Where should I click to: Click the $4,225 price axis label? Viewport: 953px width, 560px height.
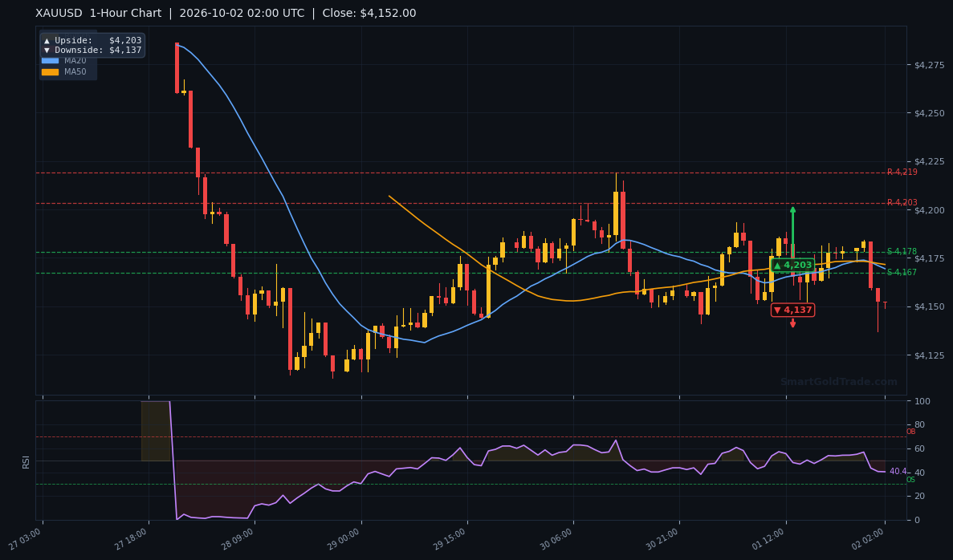click(929, 161)
